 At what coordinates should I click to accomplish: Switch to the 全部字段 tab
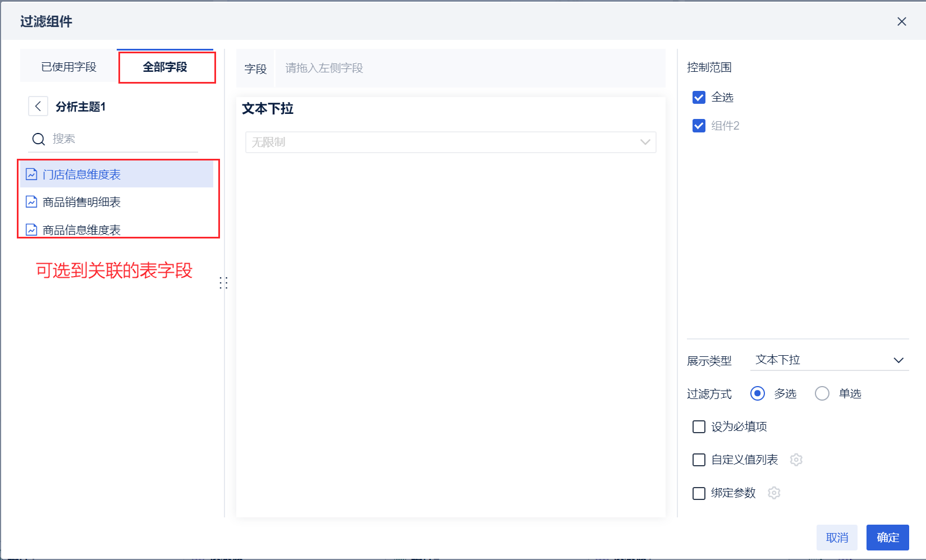coord(165,67)
